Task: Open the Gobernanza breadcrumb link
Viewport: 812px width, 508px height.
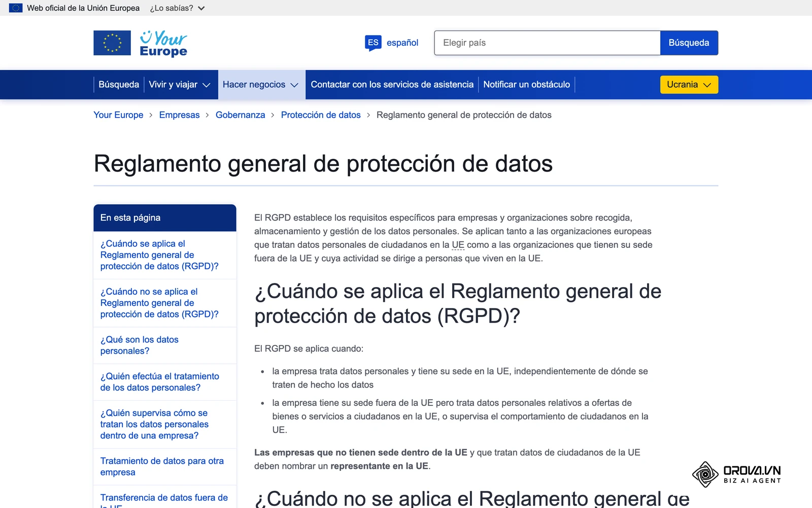Action: (x=240, y=115)
